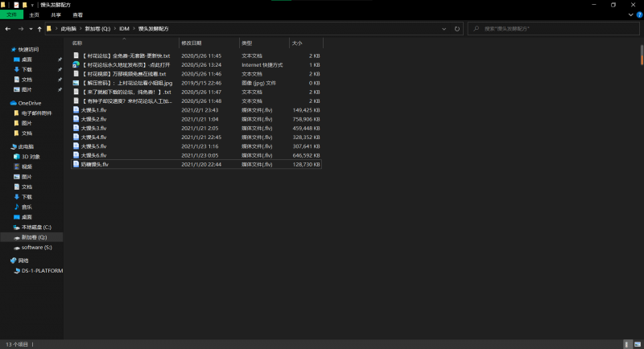Refresh the current folder view
The width and height of the screenshot is (644, 349).
click(x=457, y=29)
